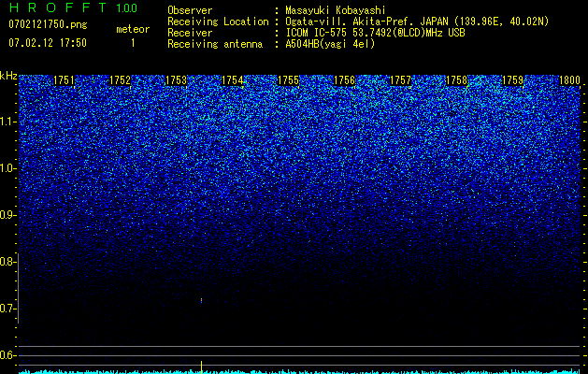Screen dimensions: 588x374
Task: Click the yellow meteor marker on the bottom strip
Action: [x=201, y=367]
